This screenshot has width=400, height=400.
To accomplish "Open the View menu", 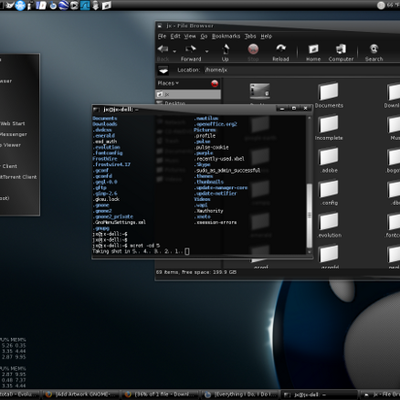I will 190,36.
